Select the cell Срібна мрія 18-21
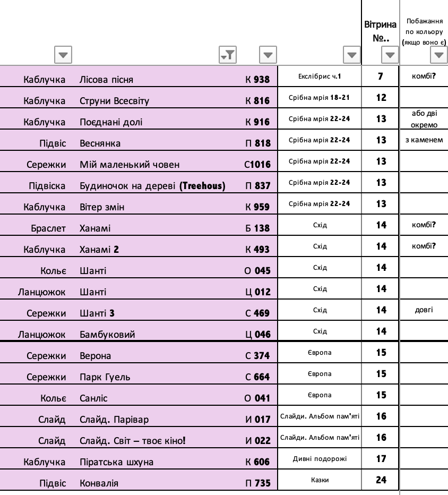 coord(320,98)
